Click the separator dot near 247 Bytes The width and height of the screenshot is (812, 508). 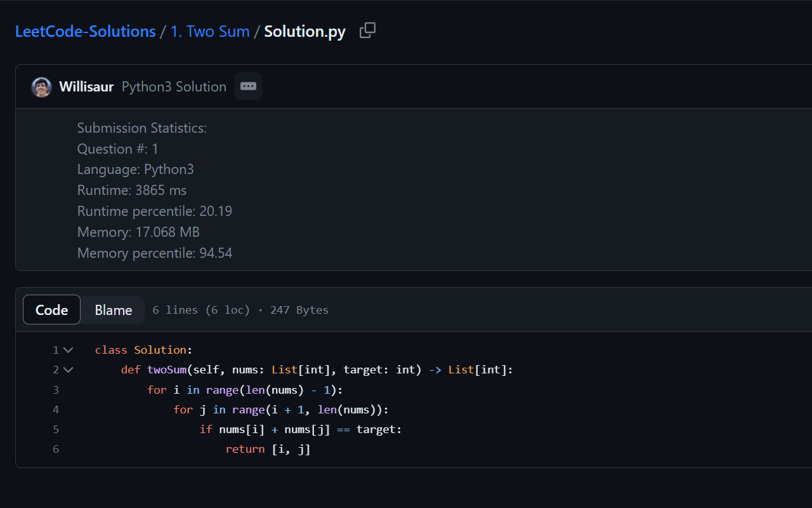coord(260,310)
